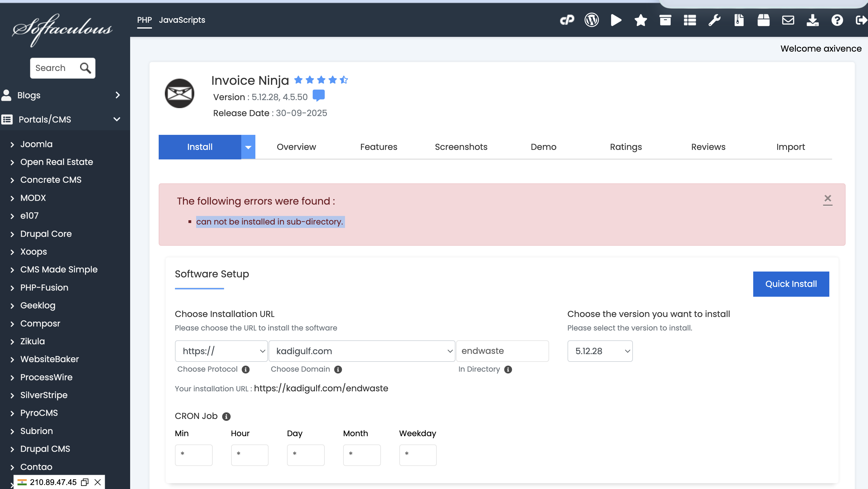
Task: Click the WordPress manager icon
Action: [591, 20]
